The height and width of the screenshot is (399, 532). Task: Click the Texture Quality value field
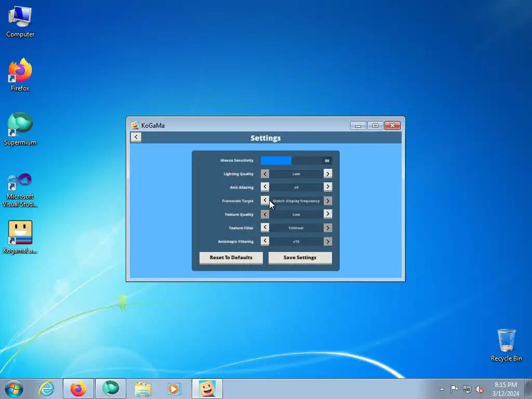pos(296,215)
